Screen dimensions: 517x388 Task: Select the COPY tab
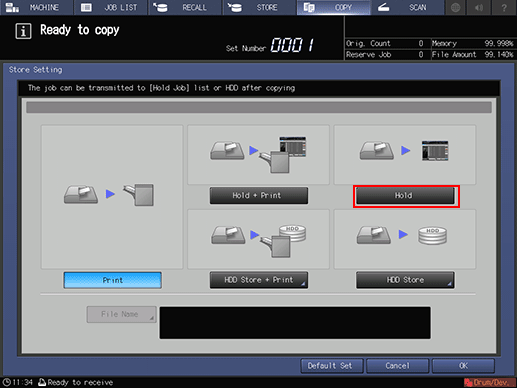pyautogui.click(x=333, y=7)
